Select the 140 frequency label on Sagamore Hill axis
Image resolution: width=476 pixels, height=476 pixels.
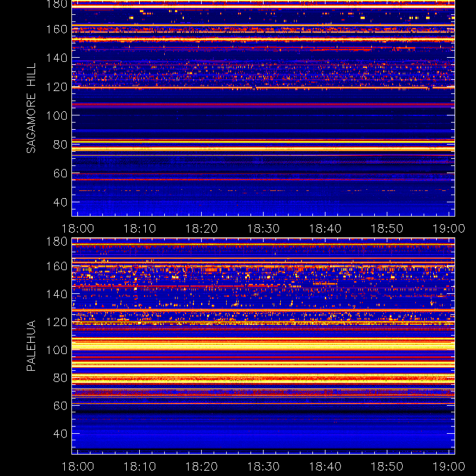pyautogui.click(x=57, y=58)
